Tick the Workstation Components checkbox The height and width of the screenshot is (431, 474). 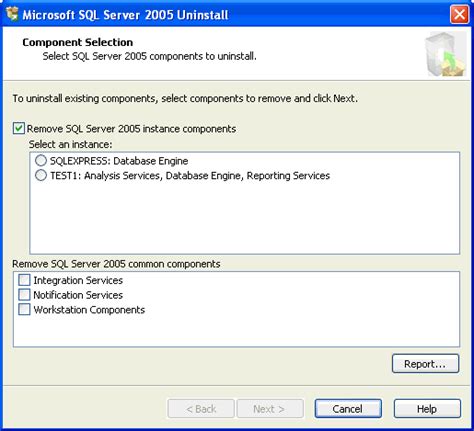(x=24, y=309)
